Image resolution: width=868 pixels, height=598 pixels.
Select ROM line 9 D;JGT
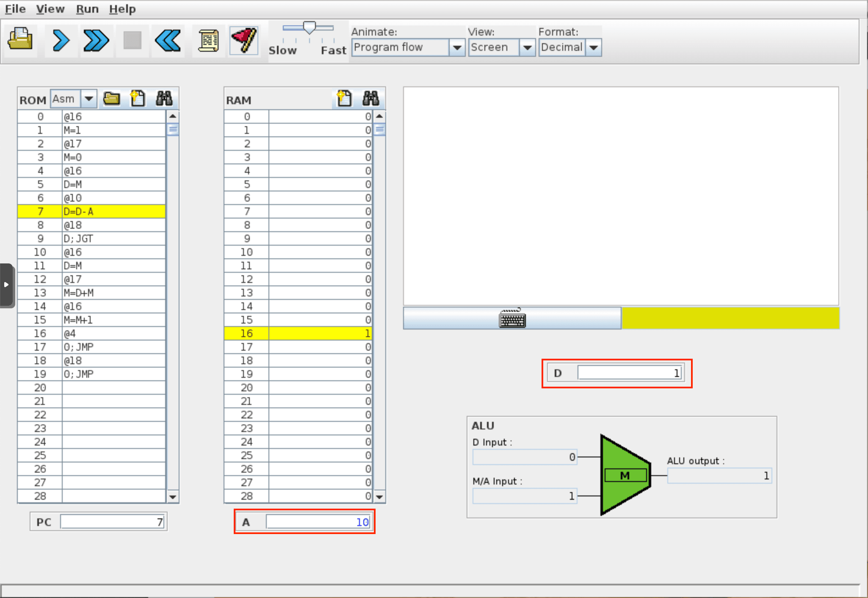113,238
